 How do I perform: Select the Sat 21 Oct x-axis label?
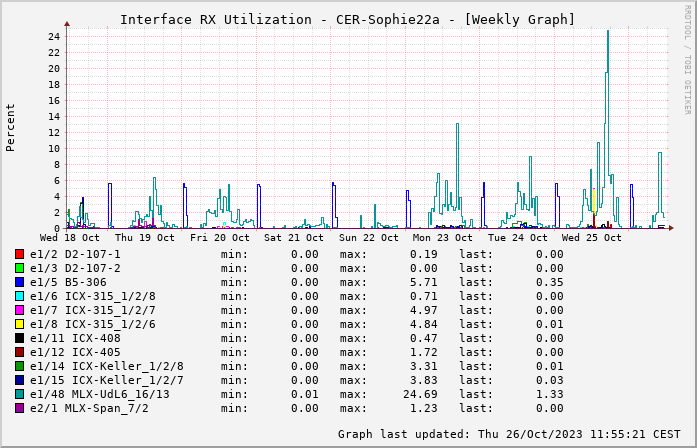click(294, 238)
